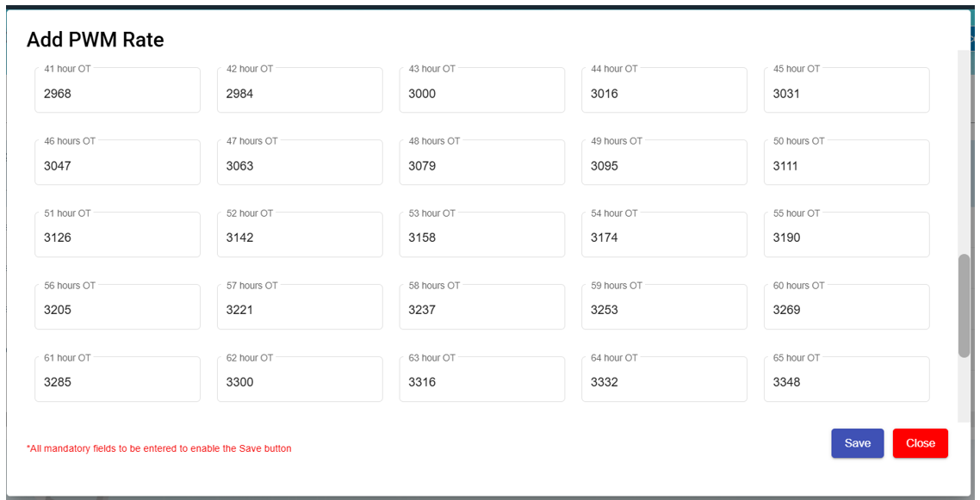Select the 65 hour OT field
This screenshot has height=500, width=980.
[846, 382]
